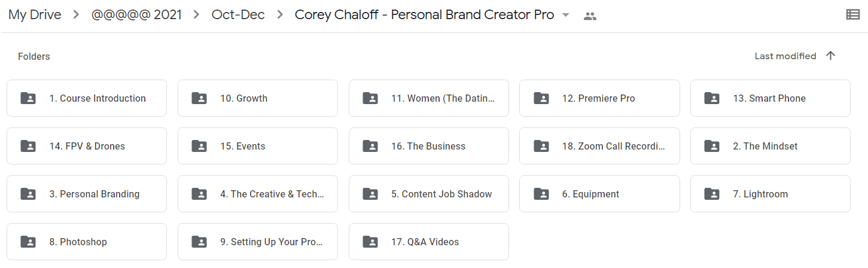This screenshot has height=268, width=868.
Task: Click the folder icon of 7. Lightroom
Action: pos(711,194)
